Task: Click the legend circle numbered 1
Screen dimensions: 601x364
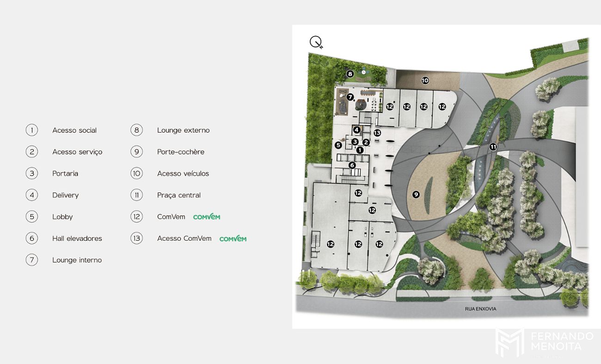Action: pyautogui.click(x=31, y=130)
